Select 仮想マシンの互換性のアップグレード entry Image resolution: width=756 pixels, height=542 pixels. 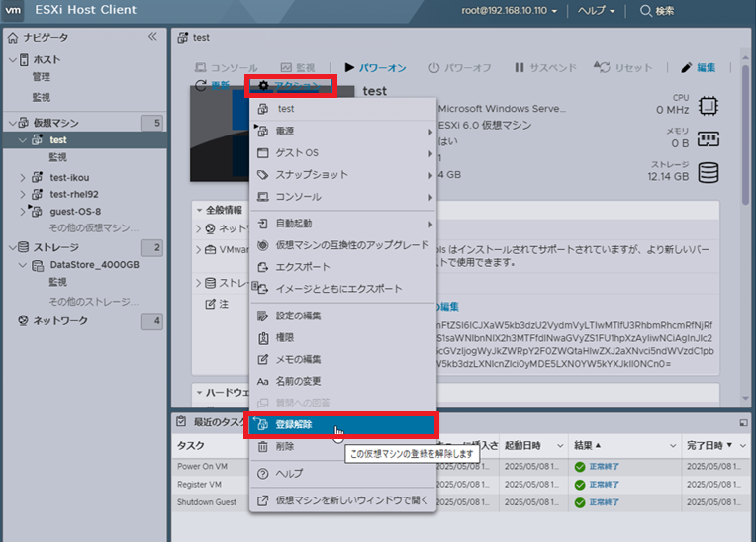click(x=342, y=245)
